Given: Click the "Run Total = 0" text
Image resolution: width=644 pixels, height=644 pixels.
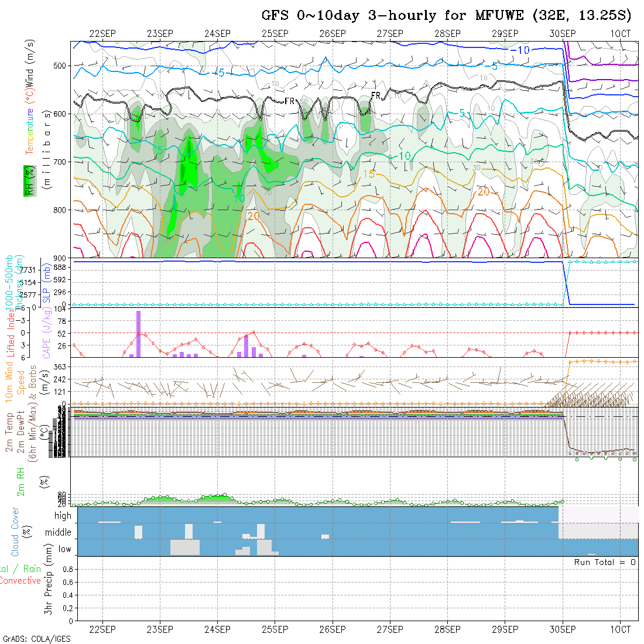Looking at the screenshot, I should [x=605, y=562].
